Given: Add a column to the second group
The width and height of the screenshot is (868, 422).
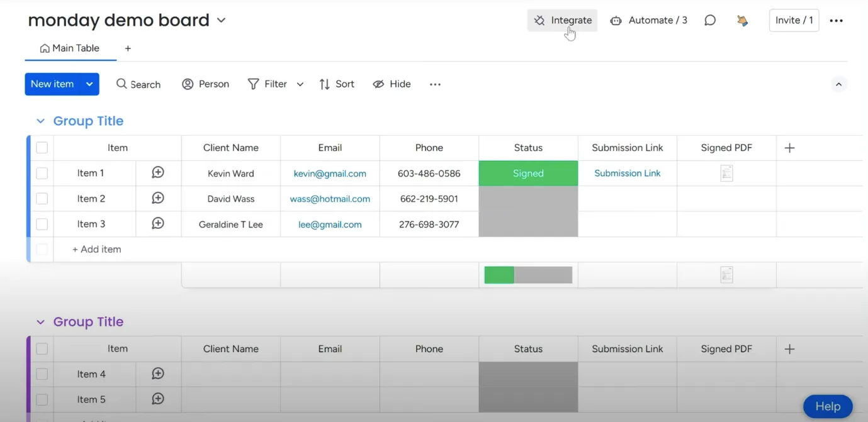Looking at the screenshot, I should click(x=790, y=349).
